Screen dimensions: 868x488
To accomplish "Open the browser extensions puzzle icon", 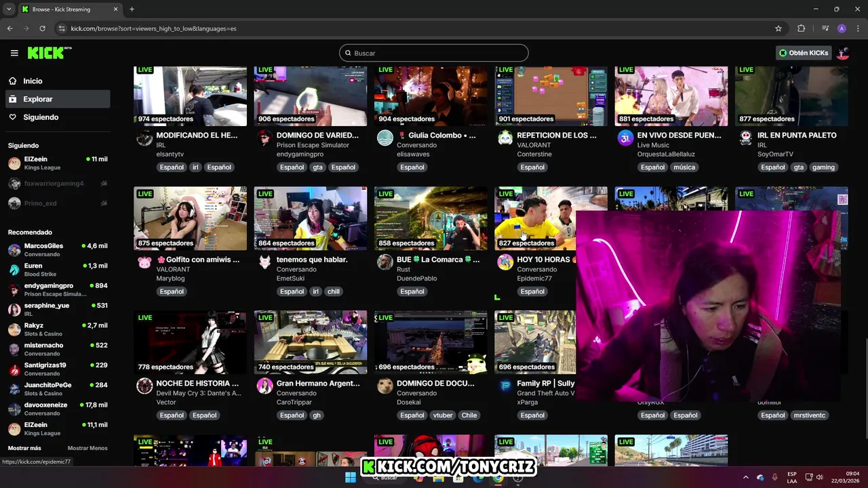I will [x=801, y=28].
